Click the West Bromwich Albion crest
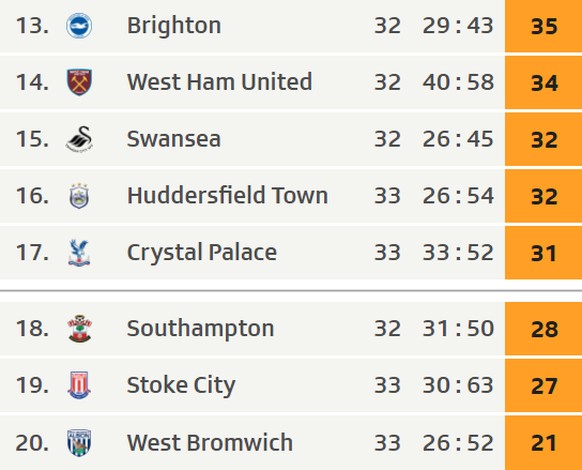This screenshot has width=582, height=470. tap(79, 443)
